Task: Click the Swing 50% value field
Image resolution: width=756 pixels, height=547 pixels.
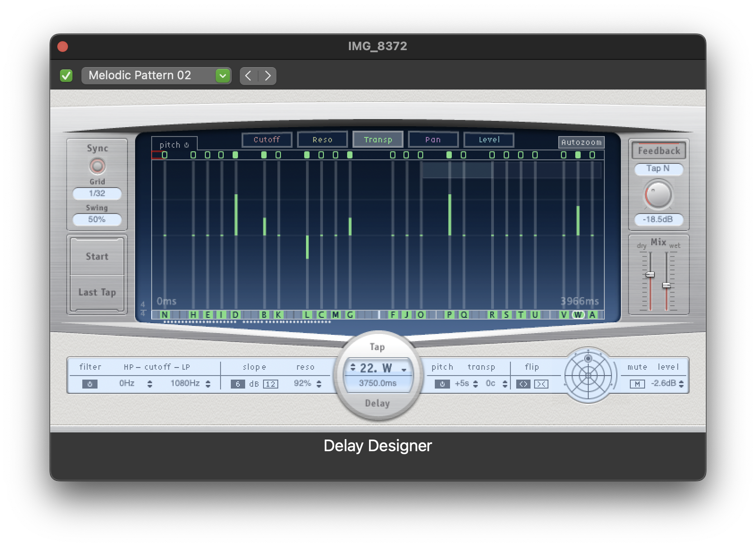Action: 97,219
